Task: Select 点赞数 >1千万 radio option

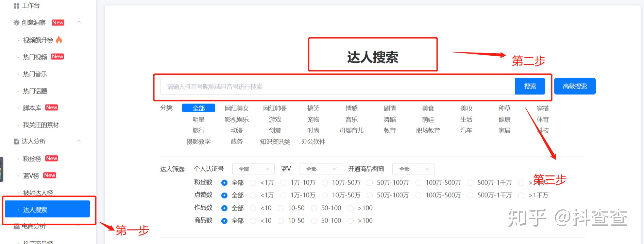Action: pyautogui.click(x=521, y=195)
